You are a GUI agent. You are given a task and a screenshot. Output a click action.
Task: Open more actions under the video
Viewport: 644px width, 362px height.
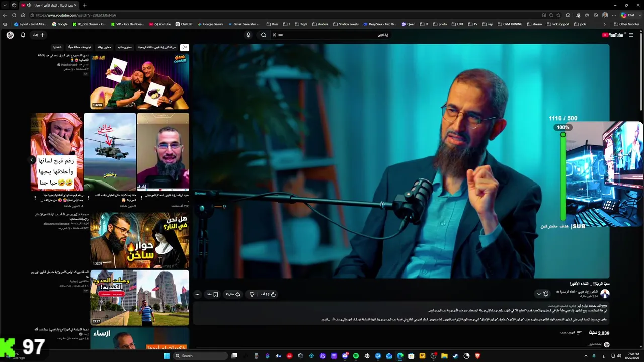197,294
